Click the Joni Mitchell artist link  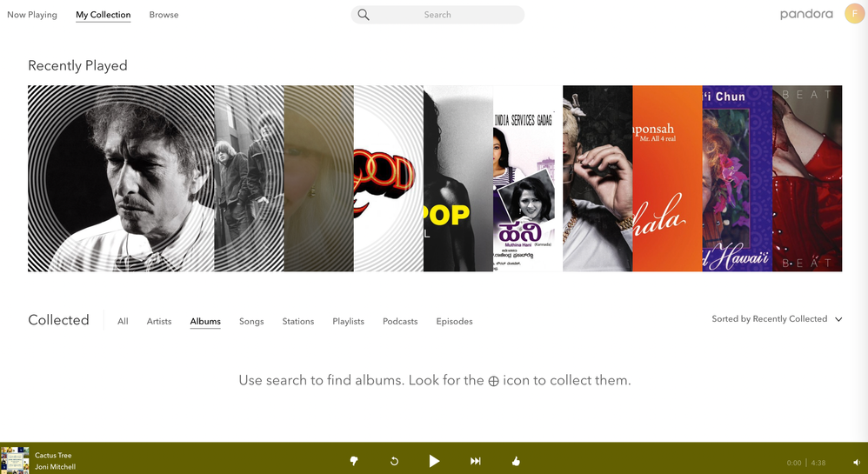pyautogui.click(x=55, y=467)
